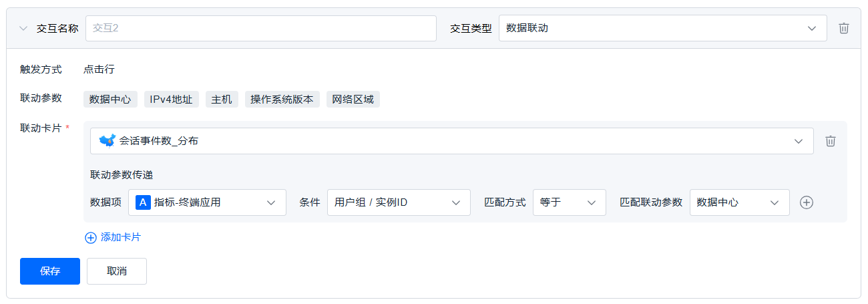The height and width of the screenshot is (304, 868).
Task: Open the 用户组 / 实例ID condition dropdown
Action: click(399, 202)
